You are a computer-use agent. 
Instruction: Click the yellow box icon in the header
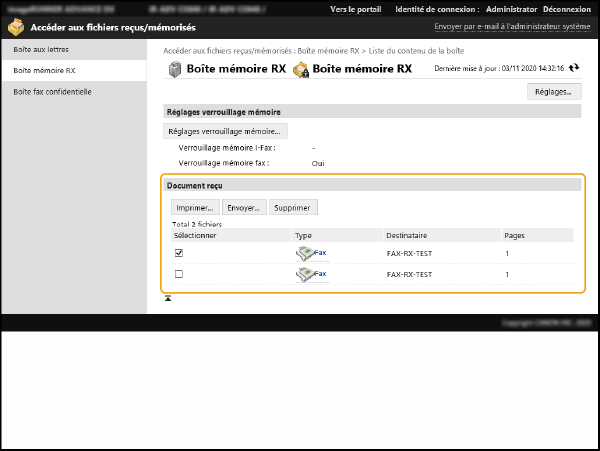(17, 28)
